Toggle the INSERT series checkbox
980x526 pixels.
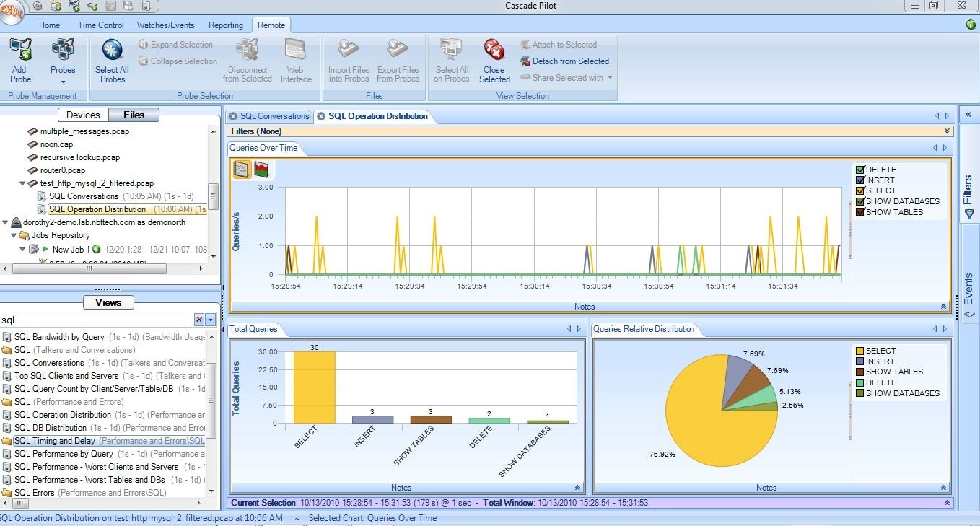(860, 180)
